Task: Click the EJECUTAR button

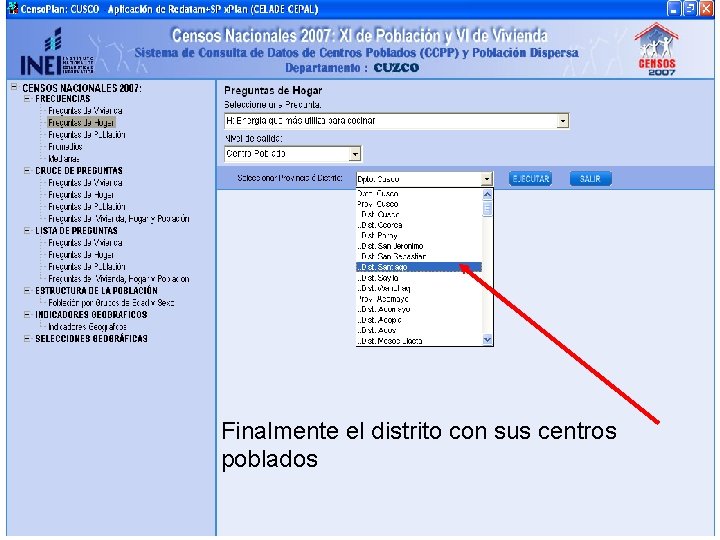Action: point(530,179)
